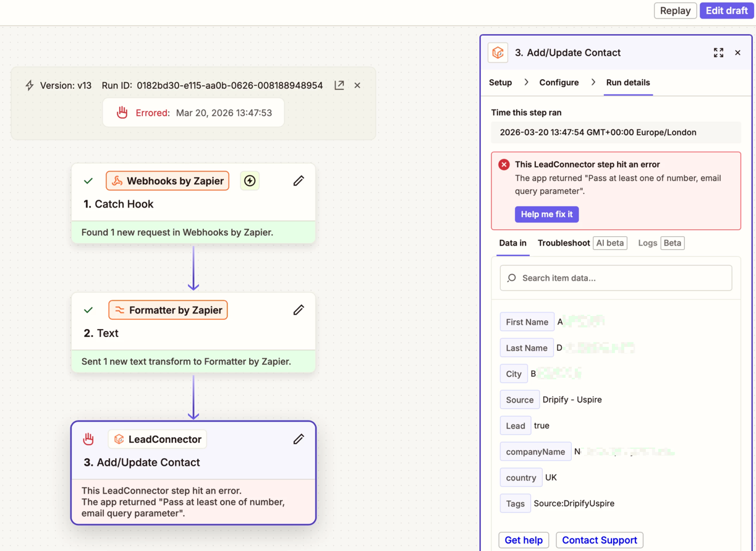The height and width of the screenshot is (551, 756).
Task: Select the Formatter by Zapier step badge
Action: coord(168,310)
